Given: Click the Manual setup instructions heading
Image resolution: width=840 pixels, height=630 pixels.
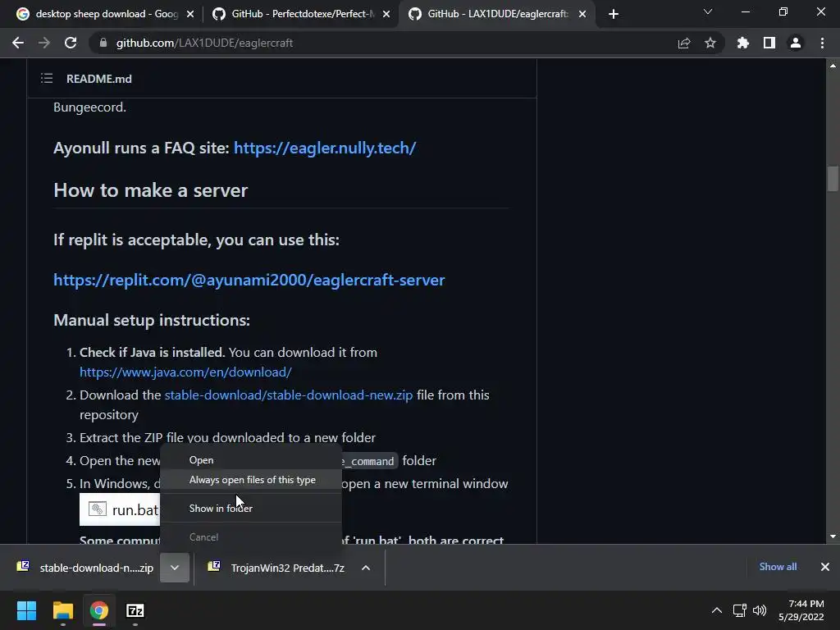Looking at the screenshot, I should (152, 320).
